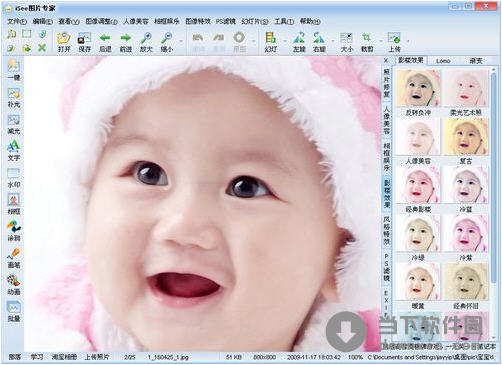Apply the 经典影楼 effect thumbnail

418,185
